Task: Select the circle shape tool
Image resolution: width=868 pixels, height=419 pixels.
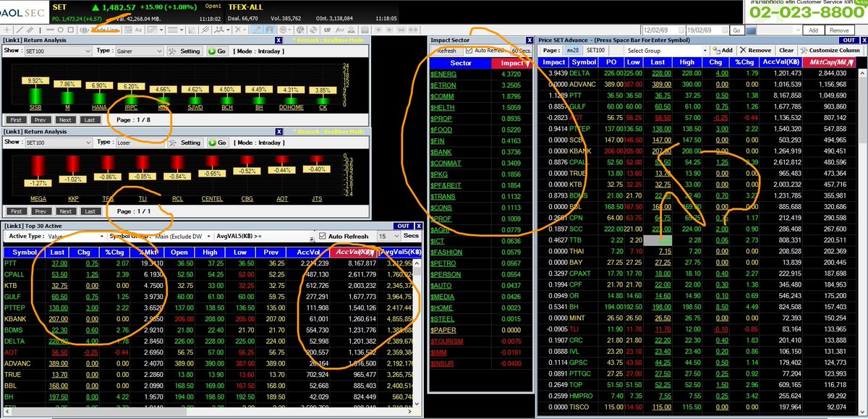Action: pyautogui.click(x=61, y=30)
